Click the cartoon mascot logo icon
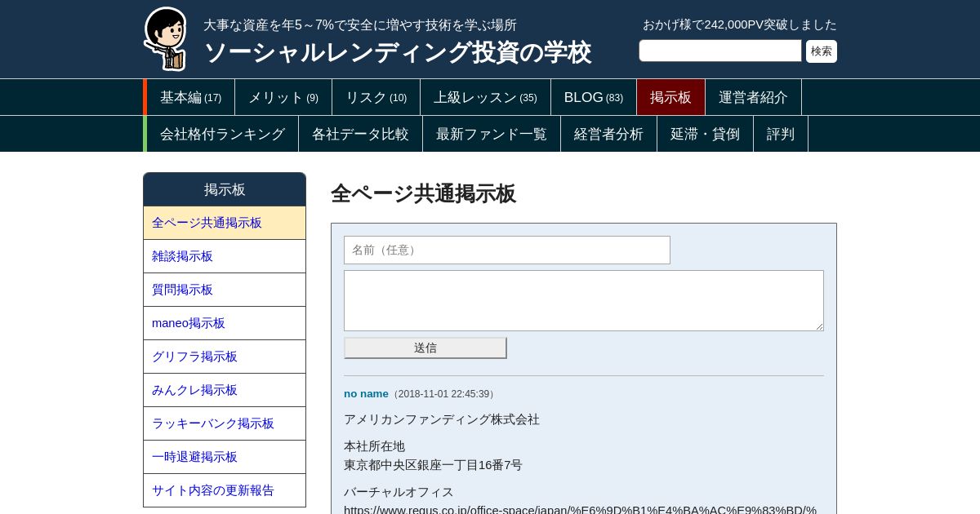The image size is (980, 514). (167, 38)
